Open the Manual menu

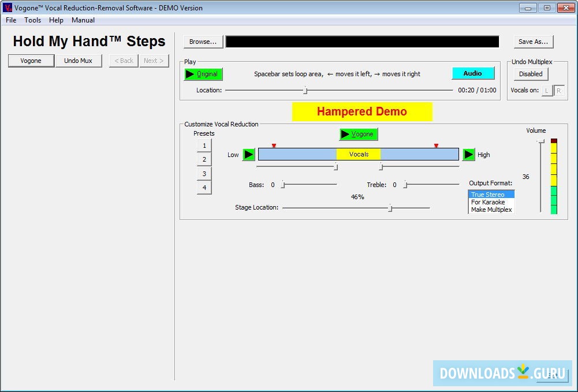[83, 20]
